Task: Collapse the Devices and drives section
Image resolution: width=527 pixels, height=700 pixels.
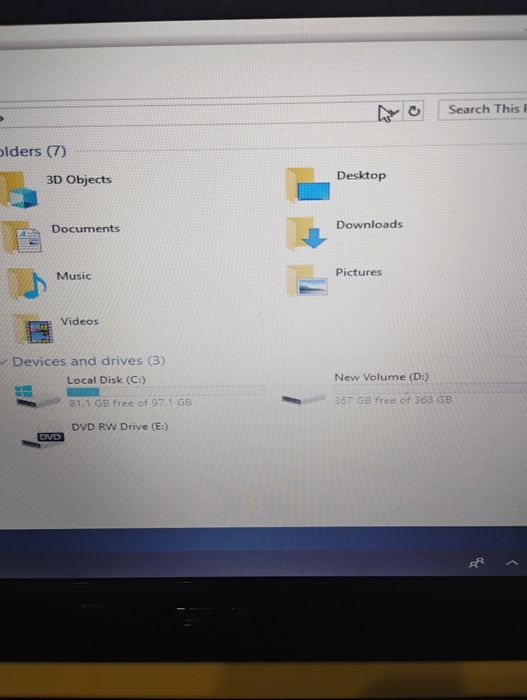Action: pos(4,361)
